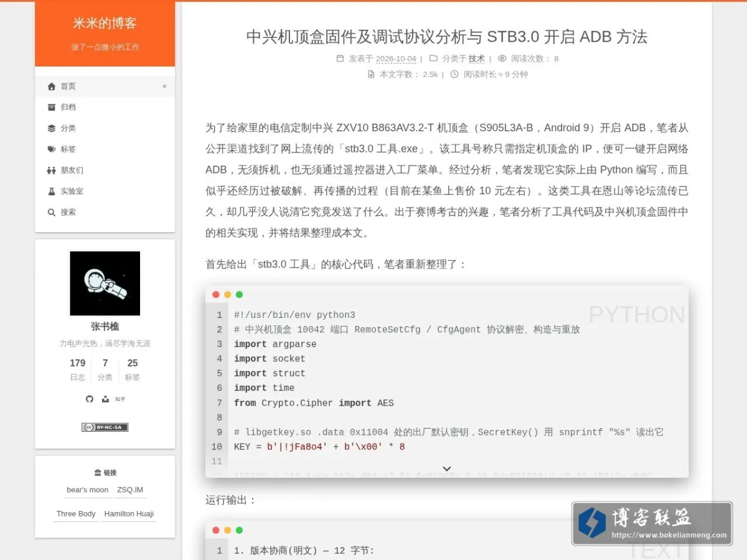Viewport: 747px width, 560px height.
Task: Open the 25 标签 tags count
Action: (133, 370)
